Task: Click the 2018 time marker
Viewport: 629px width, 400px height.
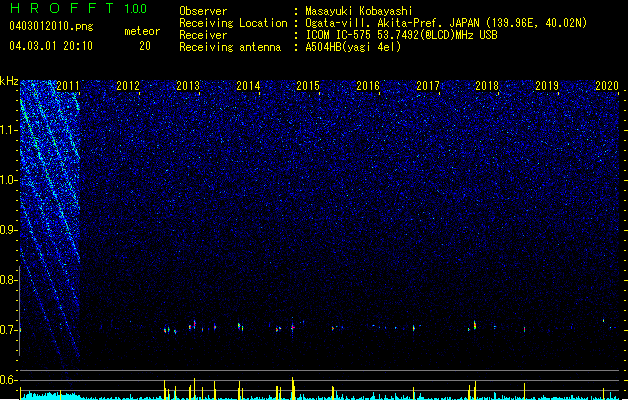Action: 487,86
